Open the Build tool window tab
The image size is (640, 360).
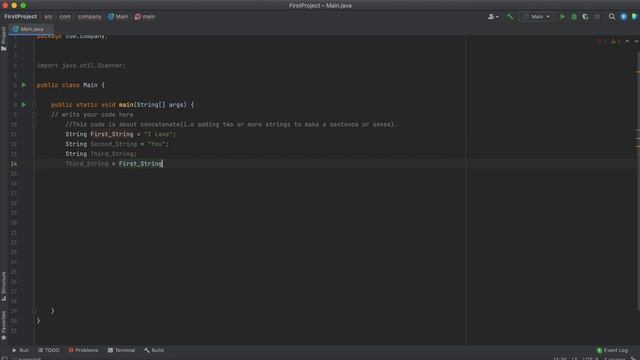tap(154, 350)
